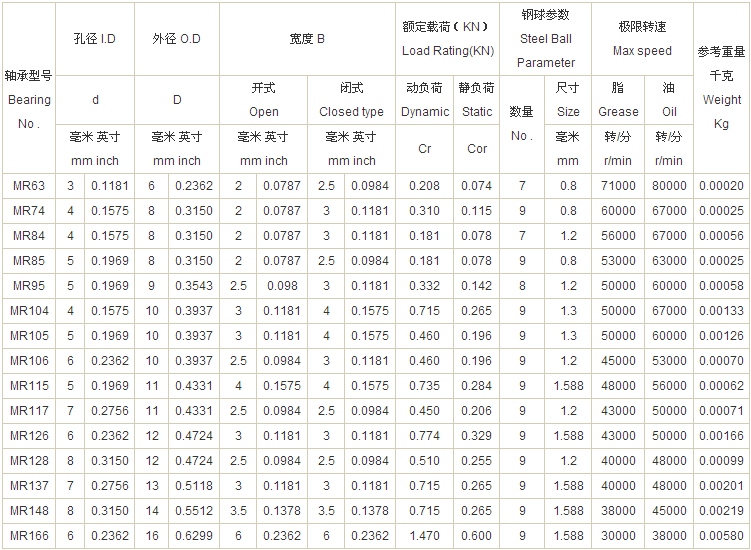Click dynamic load 0.735 for MR115
Image resolution: width=751 pixels, height=550 pixels.
pyautogui.click(x=424, y=386)
